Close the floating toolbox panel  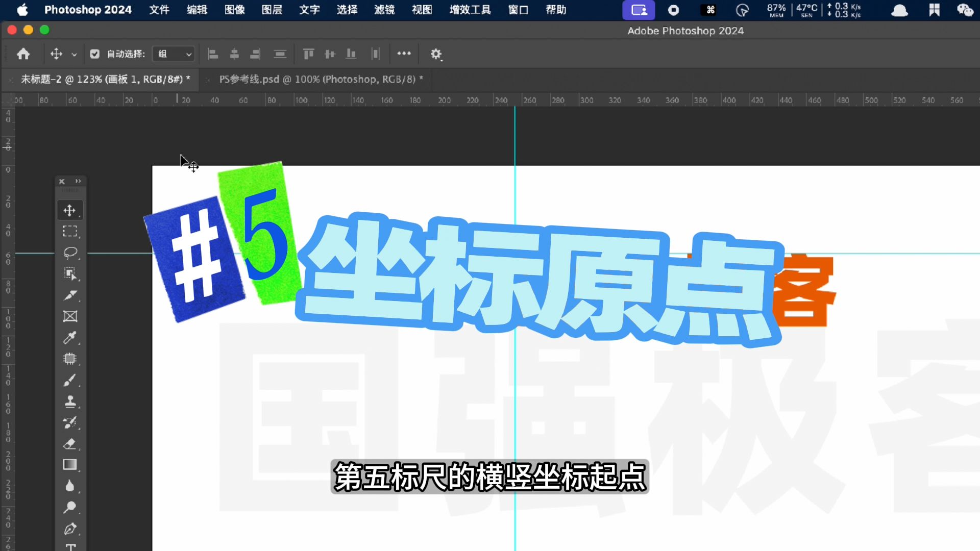(62, 181)
